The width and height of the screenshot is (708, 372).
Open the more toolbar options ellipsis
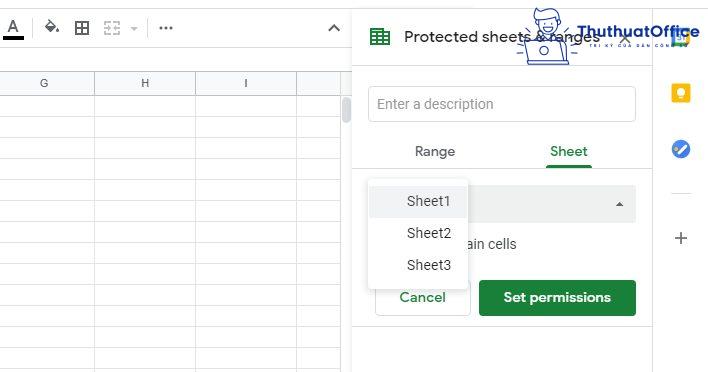click(166, 28)
